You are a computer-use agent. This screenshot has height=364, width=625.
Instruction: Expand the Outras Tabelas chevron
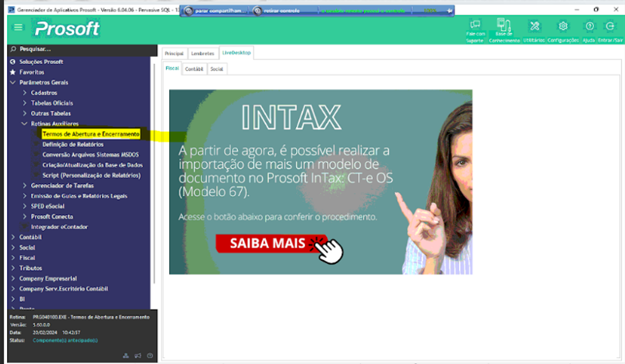click(25, 113)
